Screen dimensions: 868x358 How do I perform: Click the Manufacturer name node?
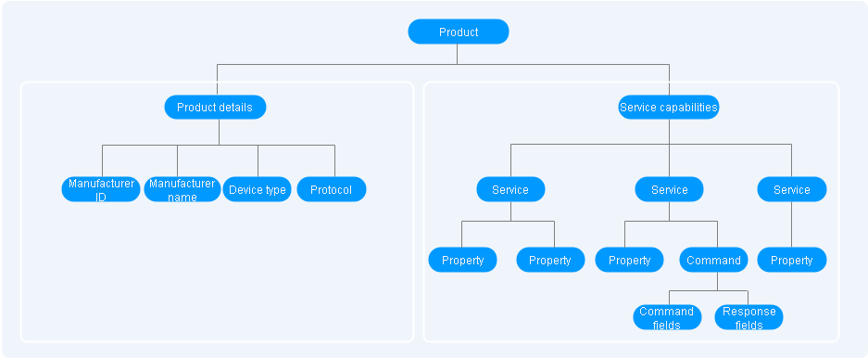(182, 189)
